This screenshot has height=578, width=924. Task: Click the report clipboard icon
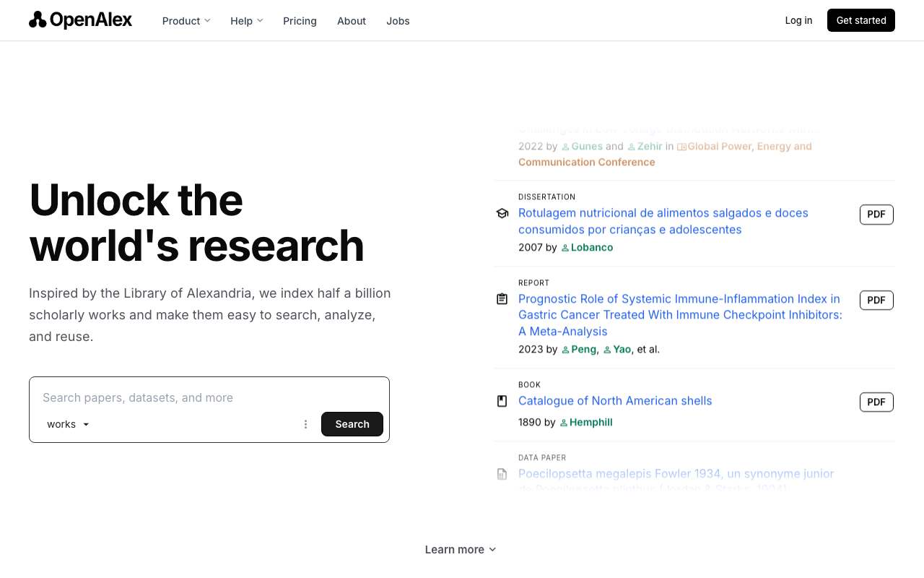coord(502,299)
